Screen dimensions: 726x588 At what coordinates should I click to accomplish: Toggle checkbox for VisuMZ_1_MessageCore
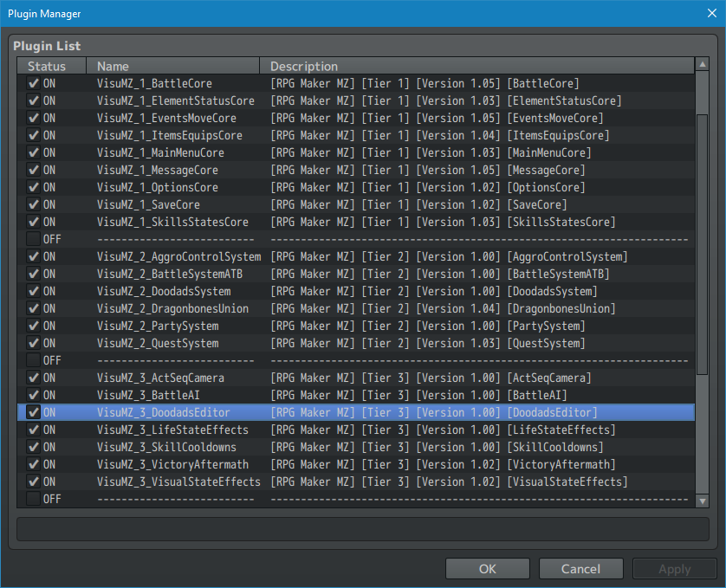point(34,170)
